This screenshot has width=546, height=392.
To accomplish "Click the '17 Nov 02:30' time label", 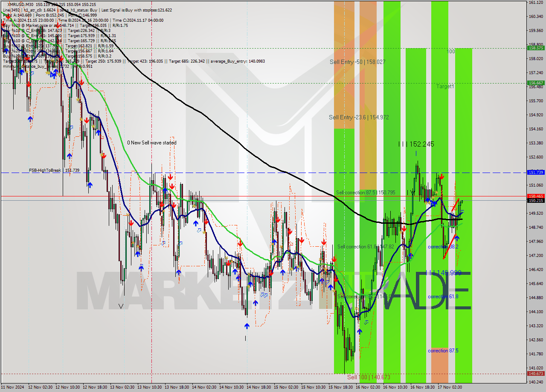I will pos(450,387).
